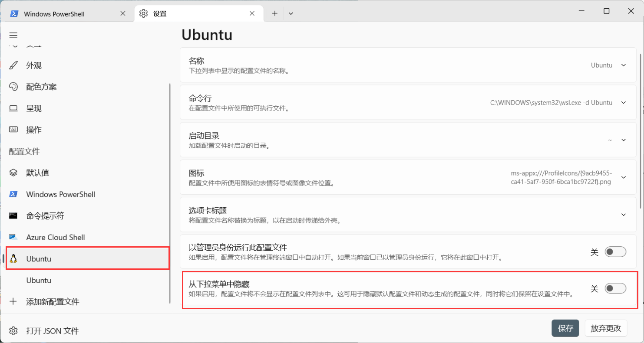The height and width of the screenshot is (343, 644).
Task: Toggle 以管理员身份运行此配置文件 switch
Action: coord(615,252)
